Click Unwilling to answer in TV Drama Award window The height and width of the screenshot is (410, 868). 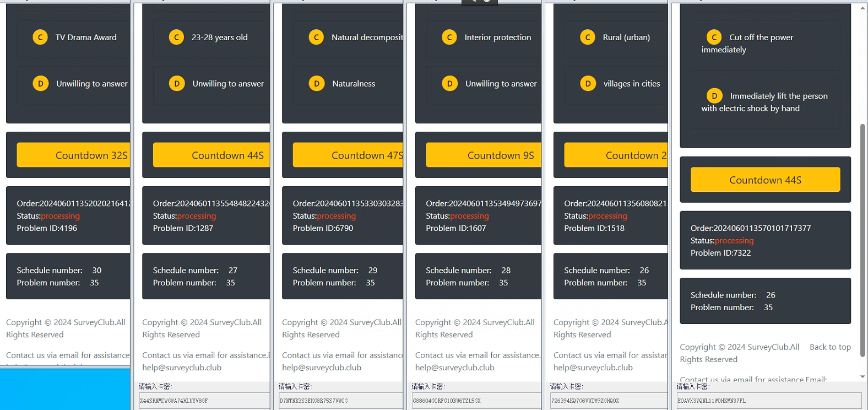click(92, 84)
